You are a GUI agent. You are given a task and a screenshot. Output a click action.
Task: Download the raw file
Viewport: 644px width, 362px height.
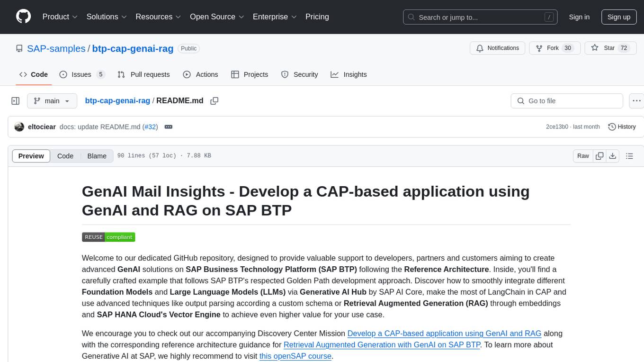[612, 156]
